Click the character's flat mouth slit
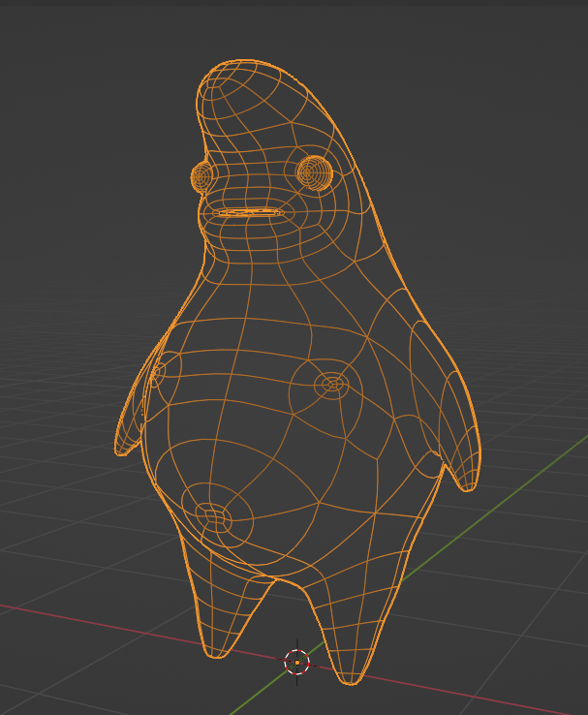 point(248,212)
